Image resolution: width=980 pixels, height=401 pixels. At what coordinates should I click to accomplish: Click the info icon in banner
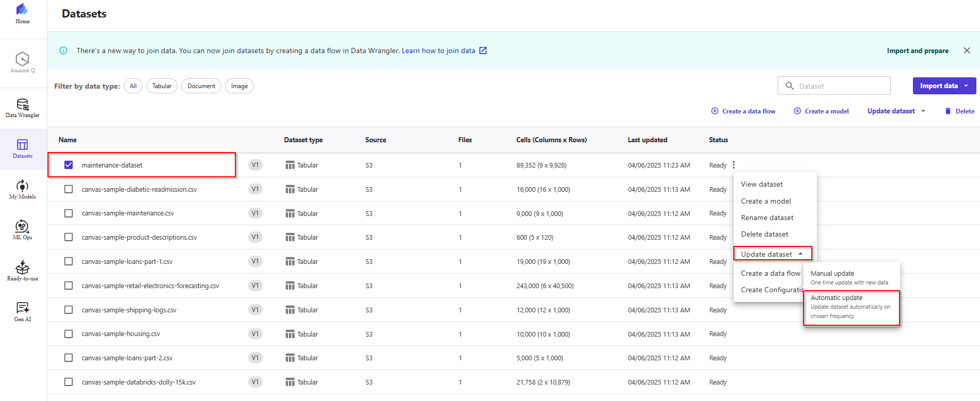coord(63,51)
